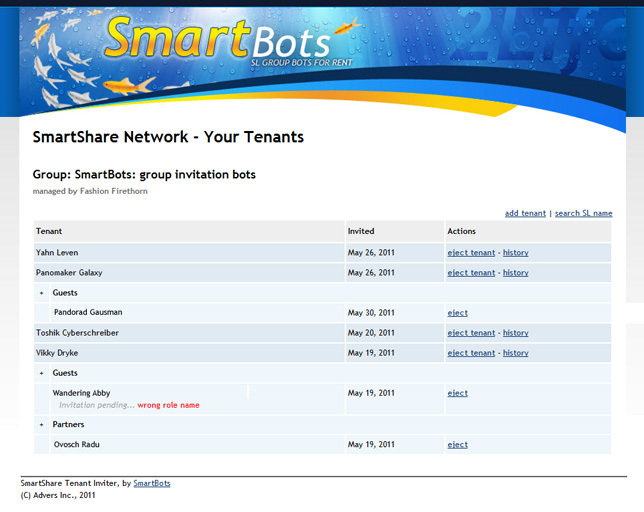Select the tenant name Toshik Cyberschreiber
Image resolution: width=644 pixels, height=512 pixels.
(x=77, y=333)
